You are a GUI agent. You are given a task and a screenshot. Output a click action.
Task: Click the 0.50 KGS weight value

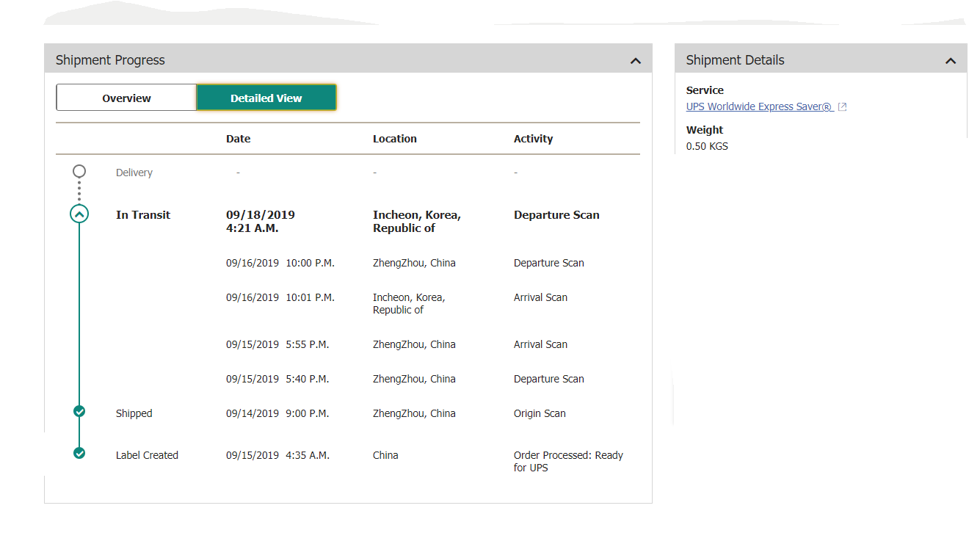pyautogui.click(x=707, y=146)
